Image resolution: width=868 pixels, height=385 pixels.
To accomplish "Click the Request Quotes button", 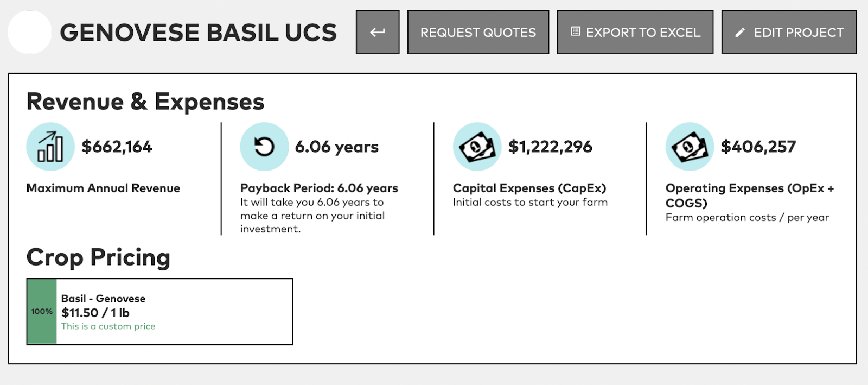I will tap(478, 32).
